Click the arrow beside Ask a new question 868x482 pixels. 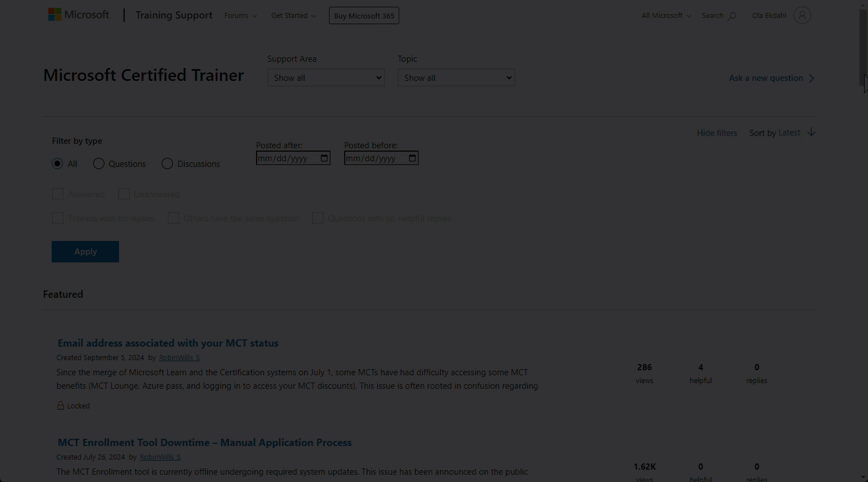(811, 78)
